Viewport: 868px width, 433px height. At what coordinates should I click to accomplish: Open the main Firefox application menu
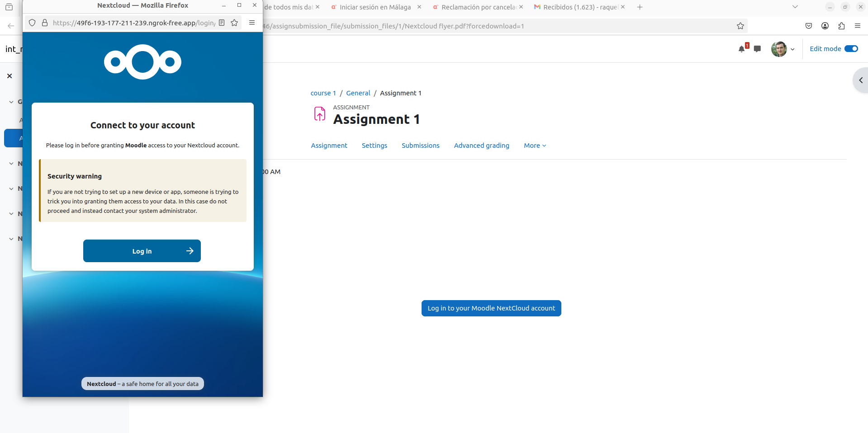point(858,26)
